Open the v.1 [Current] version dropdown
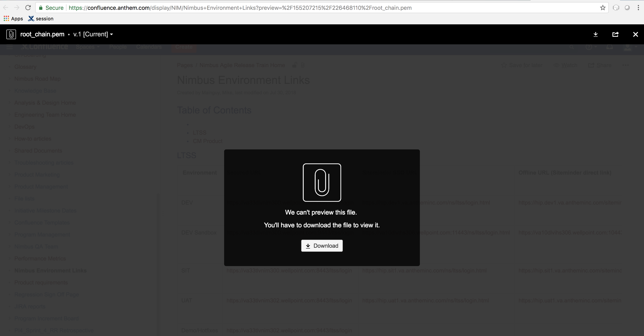Viewport: 644px width, 336px height. (93, 34)
